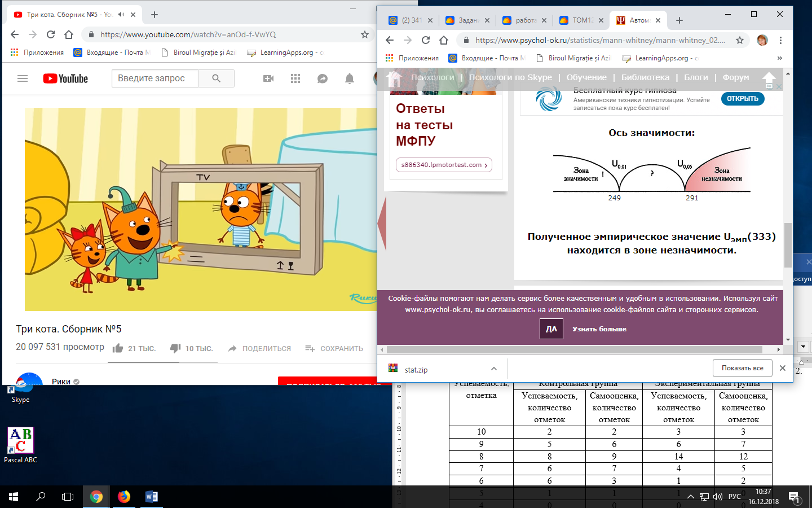812x508 pixels.
Task: Switch to Firefox in the taskbar
Action: tap(124, 497)
